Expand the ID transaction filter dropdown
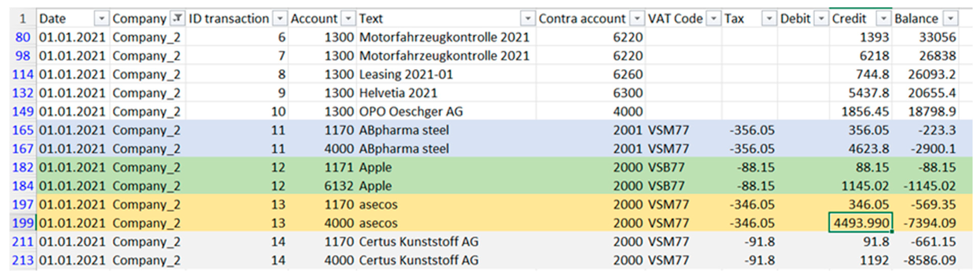The width and height of the screenshot is (980, 279). pos(280,18)
